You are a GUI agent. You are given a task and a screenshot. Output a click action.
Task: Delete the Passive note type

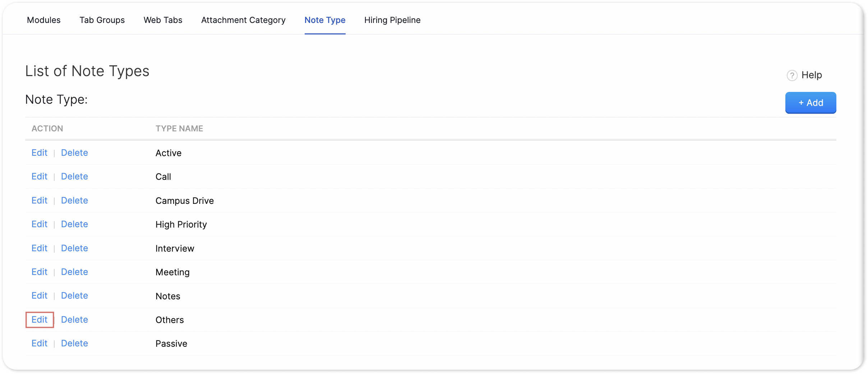point(74,343)
